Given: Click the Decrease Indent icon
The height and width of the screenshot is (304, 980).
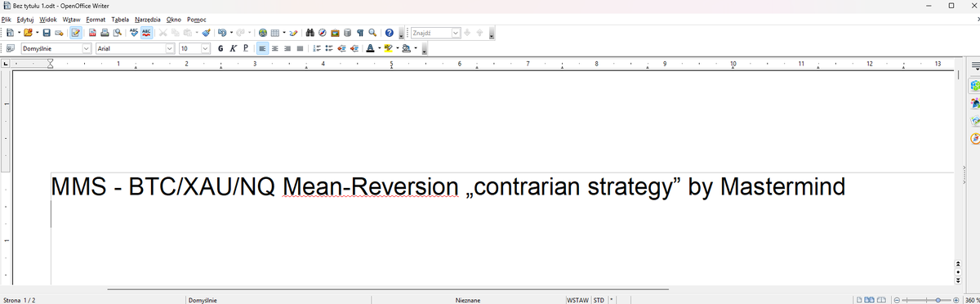Looking at the screenshot, I should 341,48.
